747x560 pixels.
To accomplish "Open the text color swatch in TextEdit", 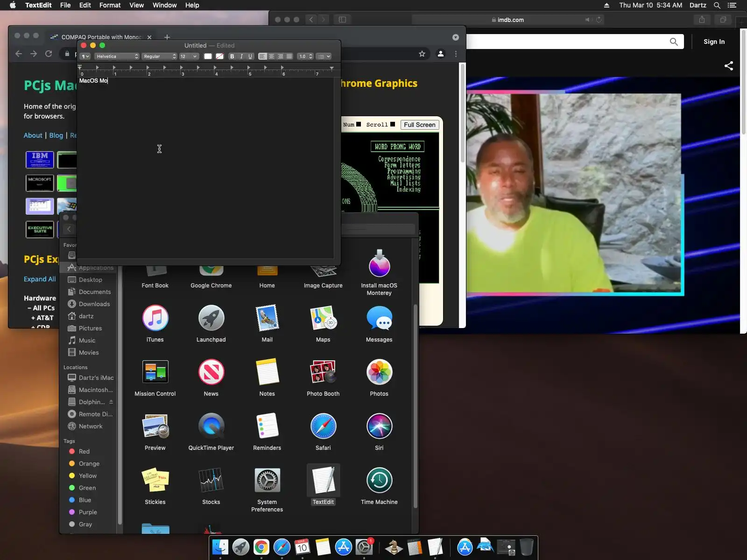I will 208,56.
